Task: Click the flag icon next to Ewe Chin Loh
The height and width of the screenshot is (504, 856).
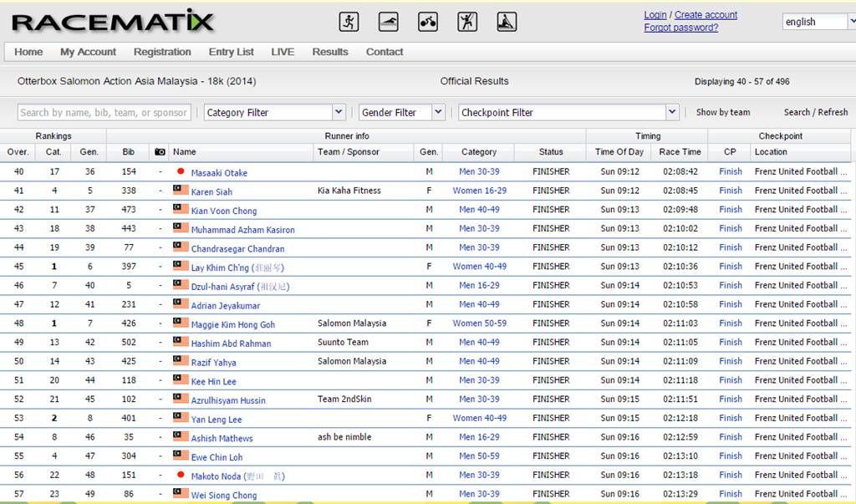Action: [181, 455]
